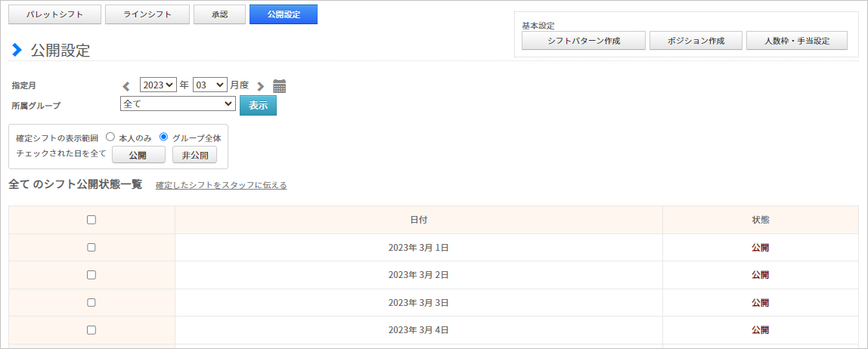Click the 非公開 button for checked days
Screen dimensions: 868x349
[194, 155]
